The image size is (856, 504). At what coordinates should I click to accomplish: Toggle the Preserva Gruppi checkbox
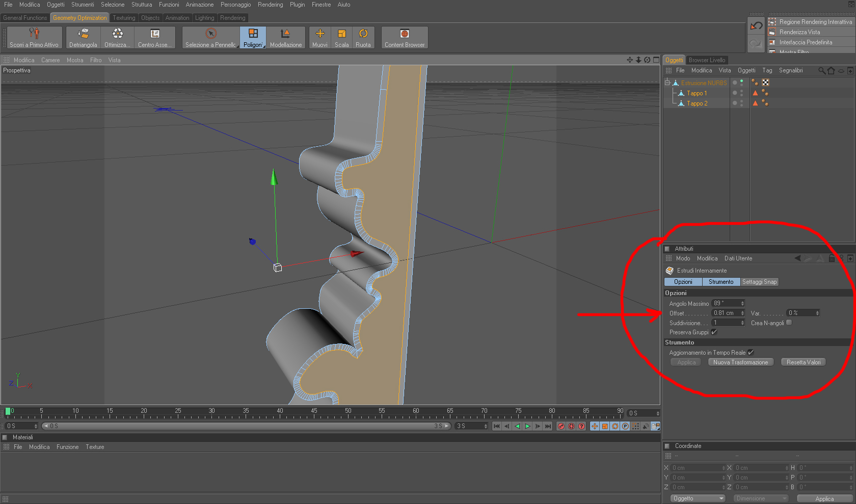coord(714,332)
